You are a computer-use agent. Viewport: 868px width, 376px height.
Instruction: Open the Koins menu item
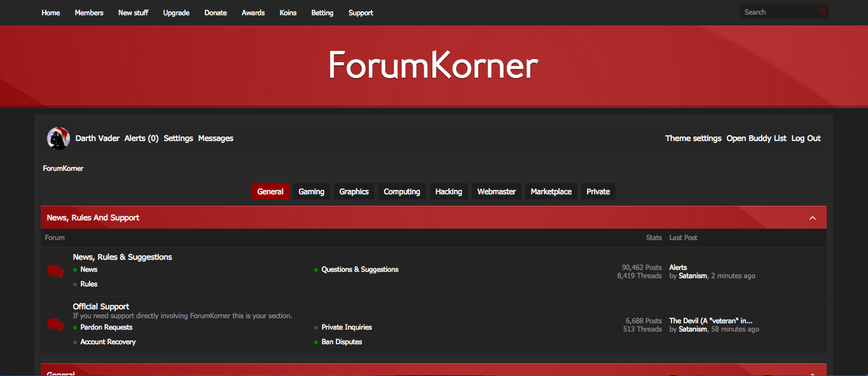(x=288, y=13)
